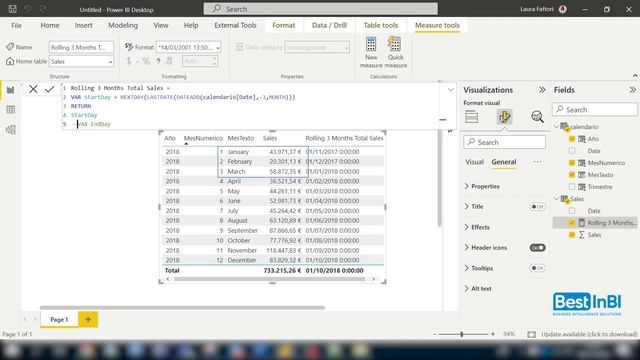This screenshot has height=360, width=640.
Task: Sort by the Sales column header
Action: pyautogui.click(x=270, y=138)
